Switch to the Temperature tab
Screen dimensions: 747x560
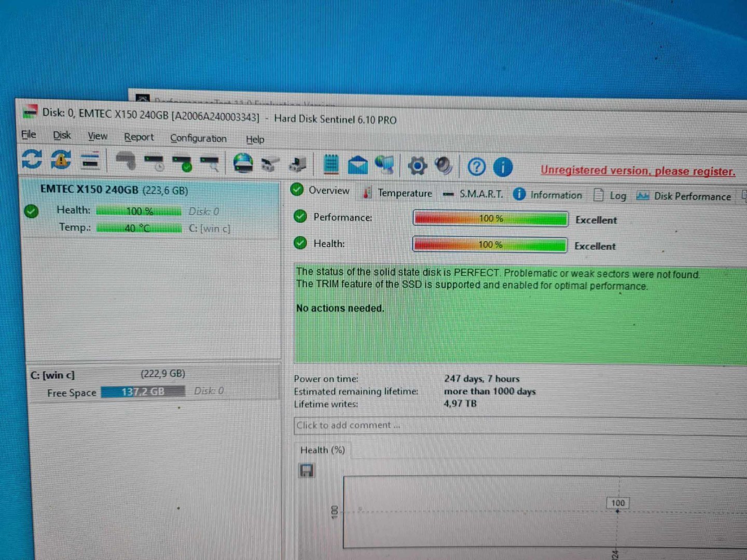398,193
